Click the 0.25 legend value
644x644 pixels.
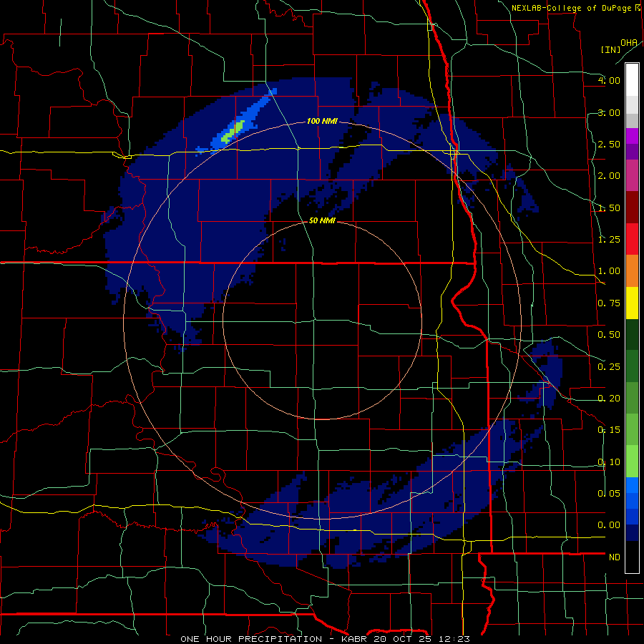pyautogui.click(x=609, y=367)
